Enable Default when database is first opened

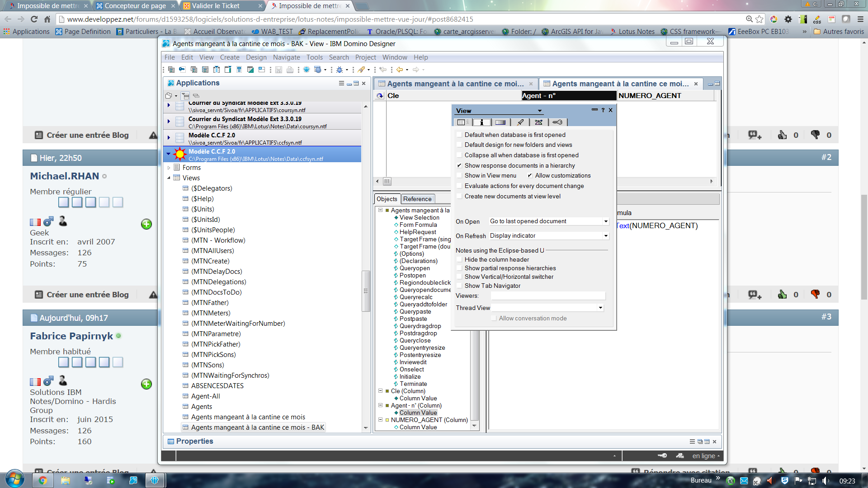click(459, 135)
